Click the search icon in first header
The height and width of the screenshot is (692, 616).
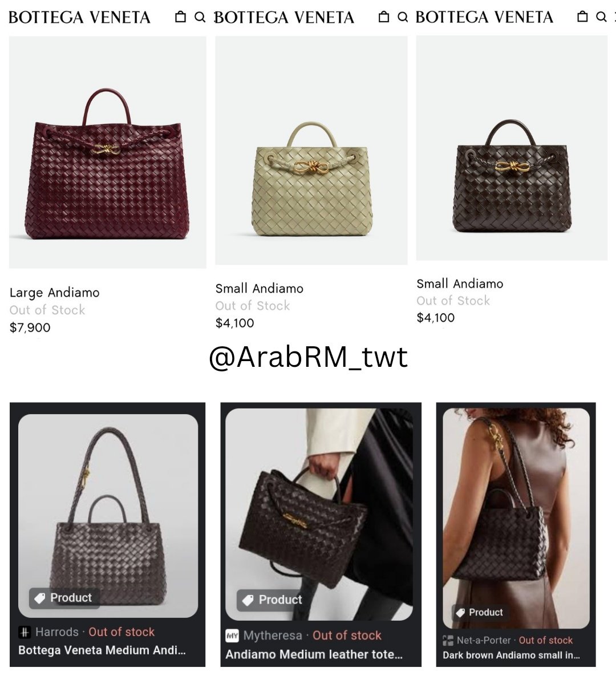(200, 17)
